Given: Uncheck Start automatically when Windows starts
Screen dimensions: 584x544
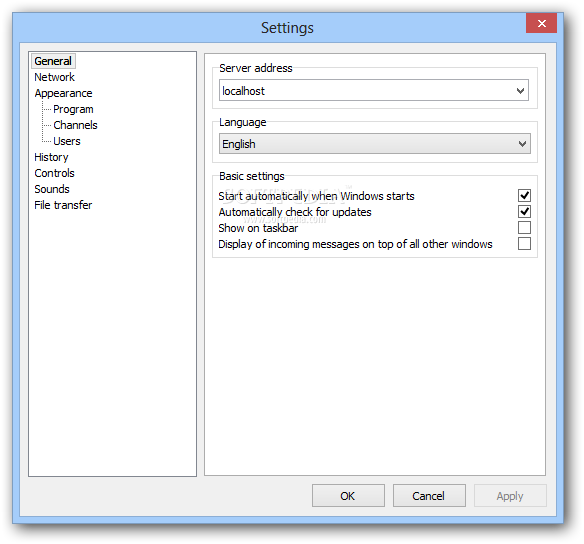Looking at the screenshot, I should pos(524,195).
